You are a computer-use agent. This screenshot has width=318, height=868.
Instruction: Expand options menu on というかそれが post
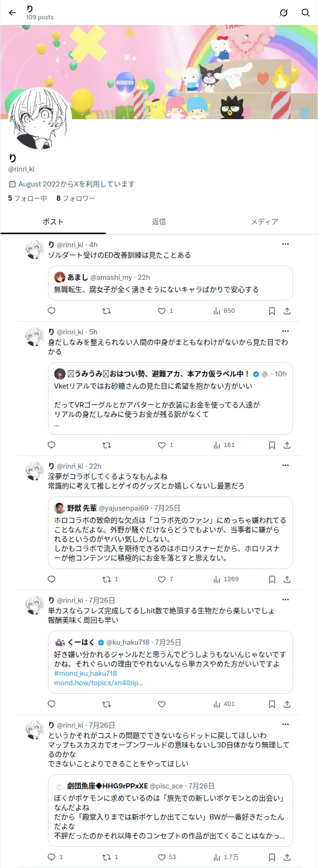click(x=285, y=724)
